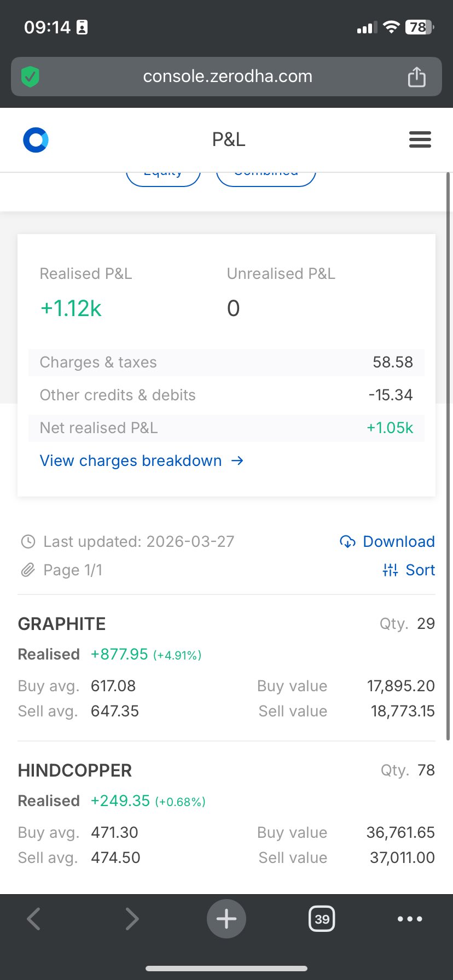Image resolution: width=453 pixels, height=980 pixels.
Task: Select the GRAPHITE stock entry
Action: (62, 624)
